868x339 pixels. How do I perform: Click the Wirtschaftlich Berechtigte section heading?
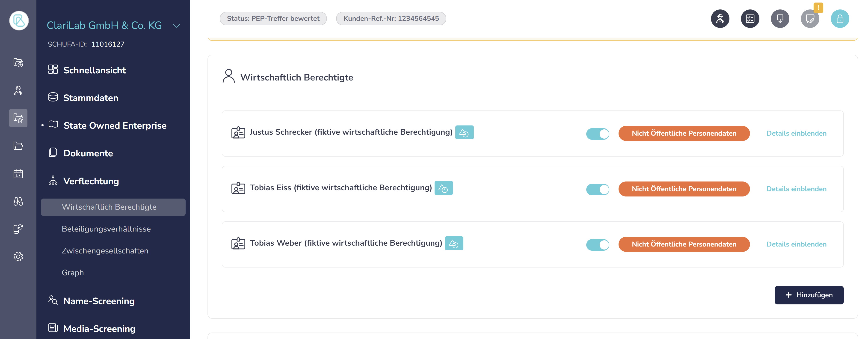click(x=296, y=77)
